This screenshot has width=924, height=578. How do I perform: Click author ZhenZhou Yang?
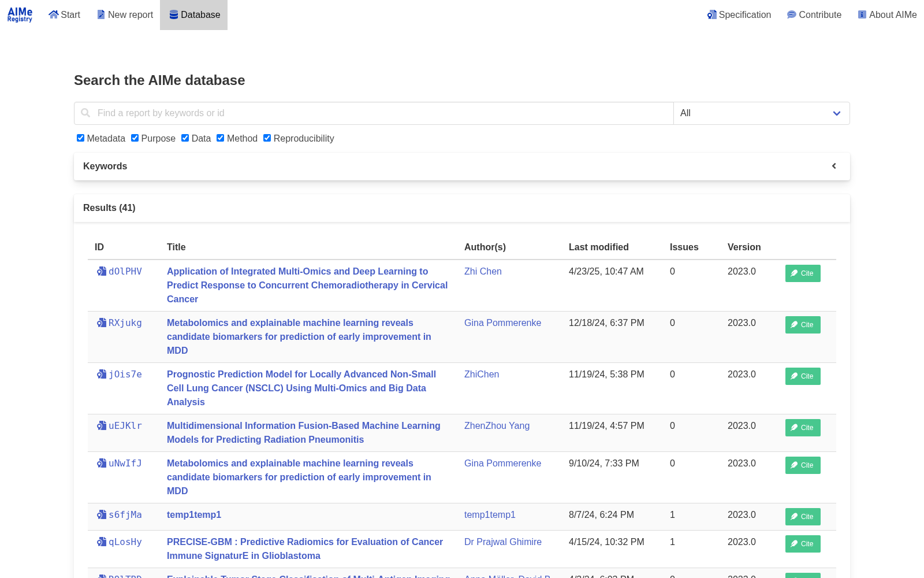pos(497,425)
